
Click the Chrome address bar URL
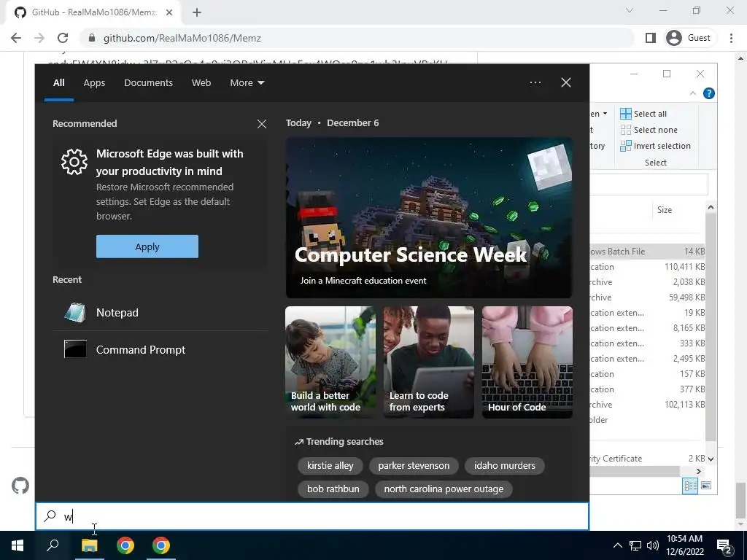(182, 38)
